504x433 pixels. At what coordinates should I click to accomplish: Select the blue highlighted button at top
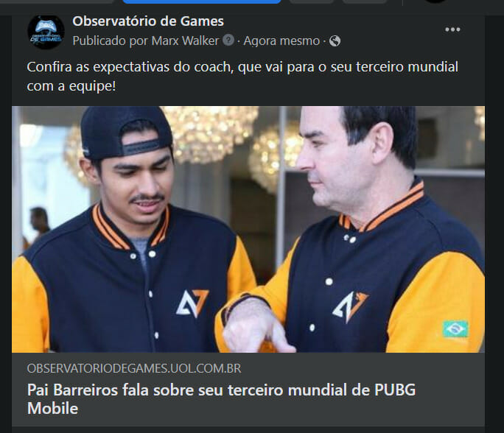pos(202,1)
